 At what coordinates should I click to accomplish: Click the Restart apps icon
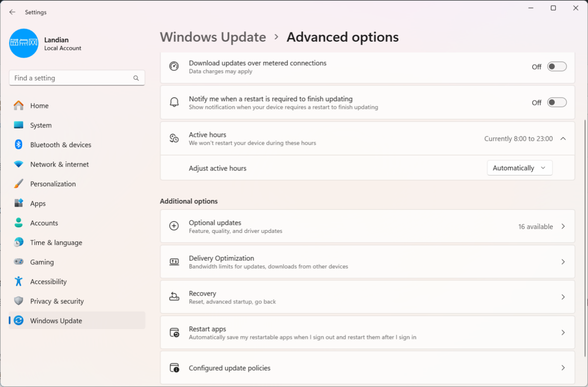click(x=174, y=332)
